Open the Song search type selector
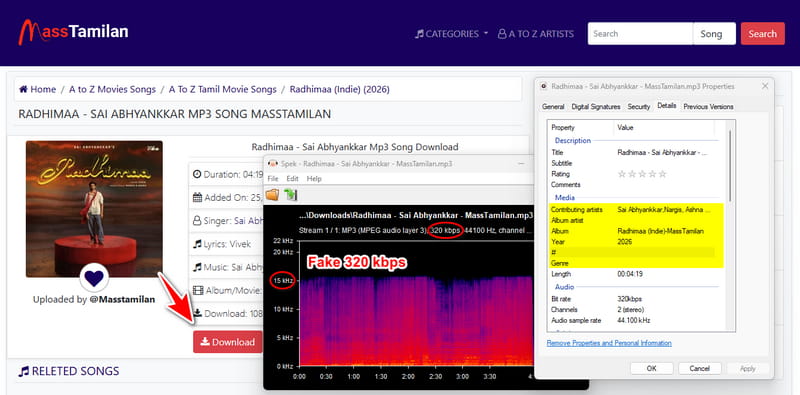The height and width of the screenshot is (395, 800). [714, 34]
